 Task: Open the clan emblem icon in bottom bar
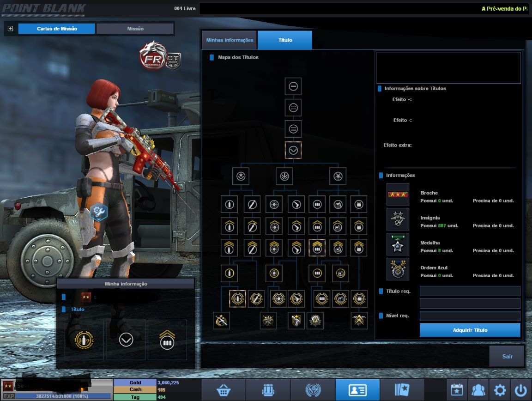[313, 390]
